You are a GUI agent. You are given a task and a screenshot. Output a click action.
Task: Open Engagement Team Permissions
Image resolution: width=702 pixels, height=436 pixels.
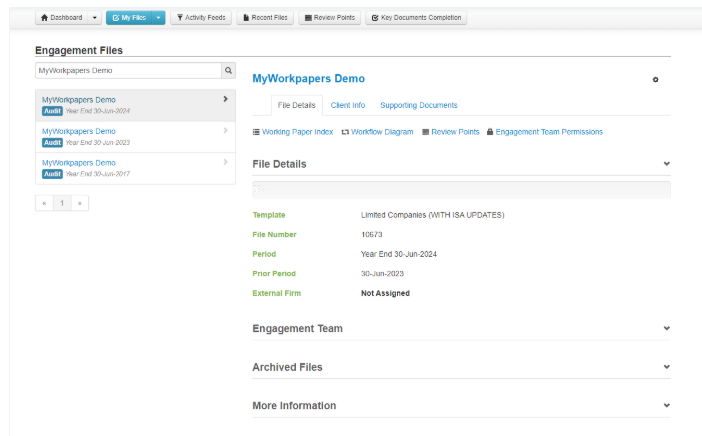point(544,132)
